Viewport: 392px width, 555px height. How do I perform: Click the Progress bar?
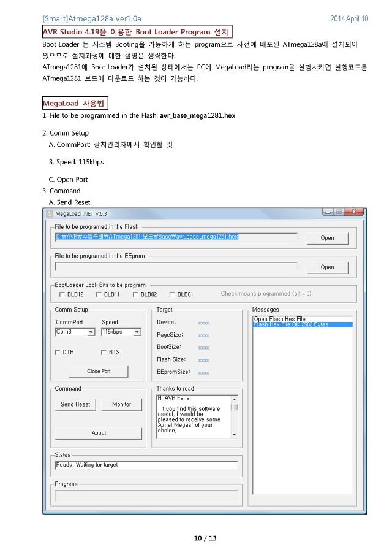coord(146,496)
